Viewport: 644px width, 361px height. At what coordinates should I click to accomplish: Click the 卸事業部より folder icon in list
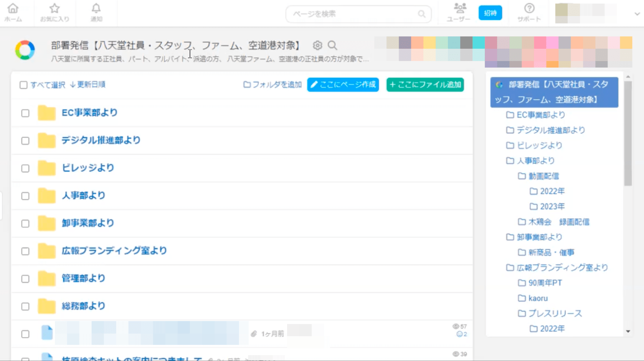[47, 224]
